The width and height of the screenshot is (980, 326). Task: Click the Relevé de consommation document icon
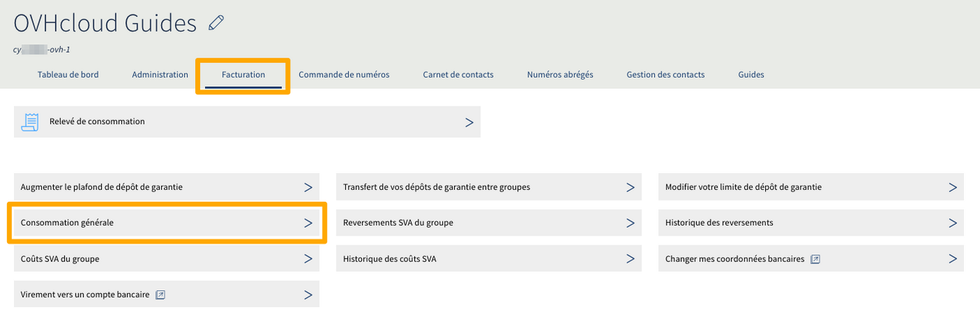(29, 121)
